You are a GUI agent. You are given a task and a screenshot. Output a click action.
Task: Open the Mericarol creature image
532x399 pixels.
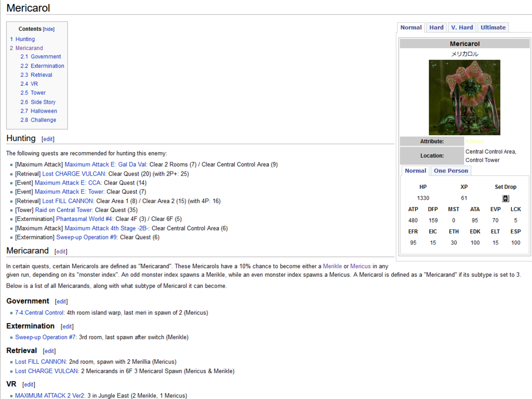tap(465, 97)
